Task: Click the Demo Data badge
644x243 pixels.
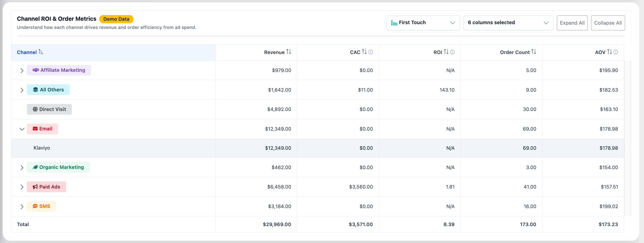Action: coord(116,19)
